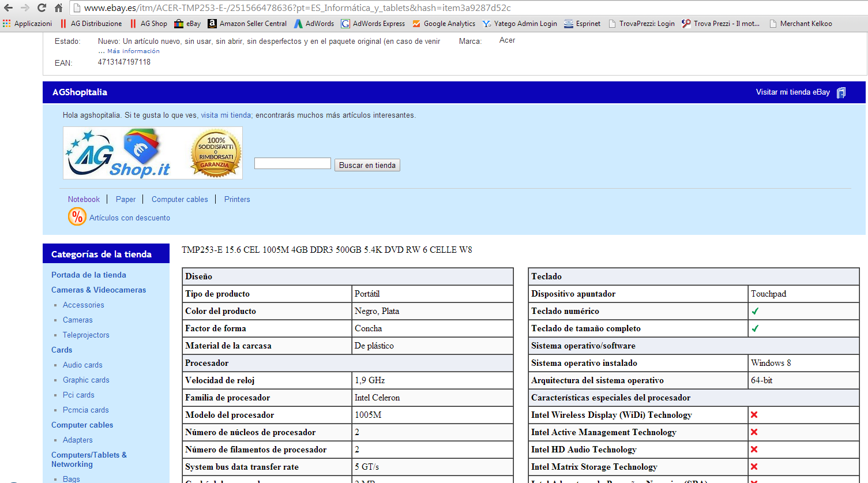Viewport: 868px width, 483px height.
Task: Open the Trova Prezzi - Il mot... bookmark
Action: (x=720, y=24)
